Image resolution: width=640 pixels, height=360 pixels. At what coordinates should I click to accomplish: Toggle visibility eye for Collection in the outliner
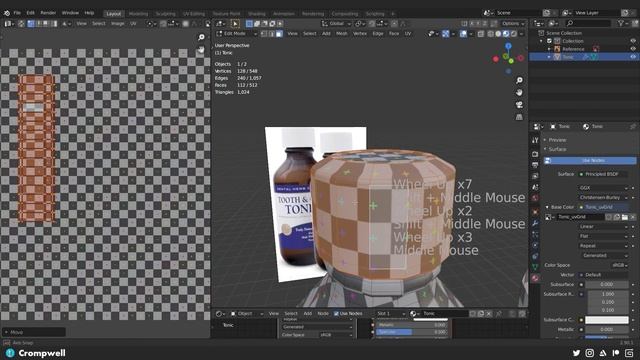point(633,41)
